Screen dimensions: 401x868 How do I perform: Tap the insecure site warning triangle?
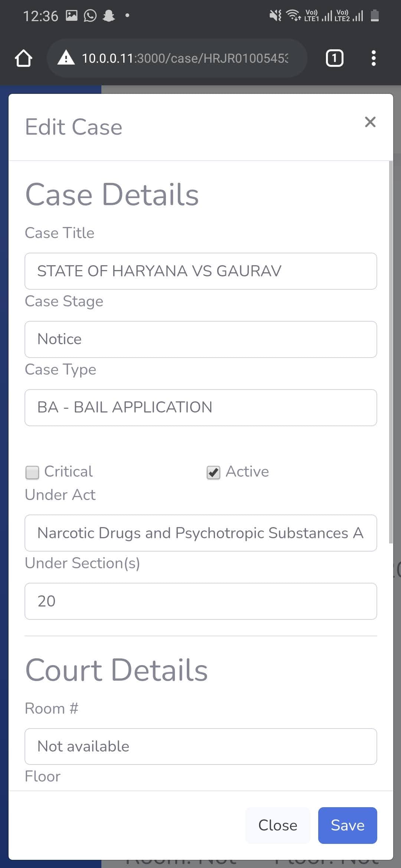(x=66, y=58)
